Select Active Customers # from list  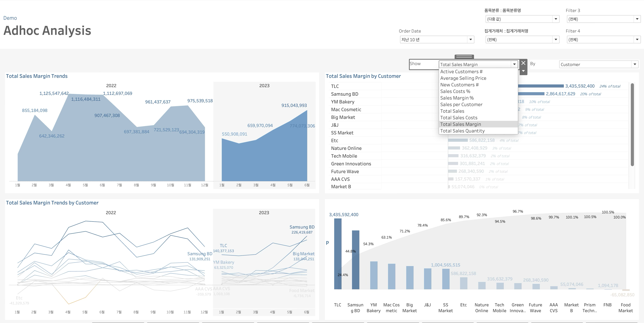pos(461,71)
